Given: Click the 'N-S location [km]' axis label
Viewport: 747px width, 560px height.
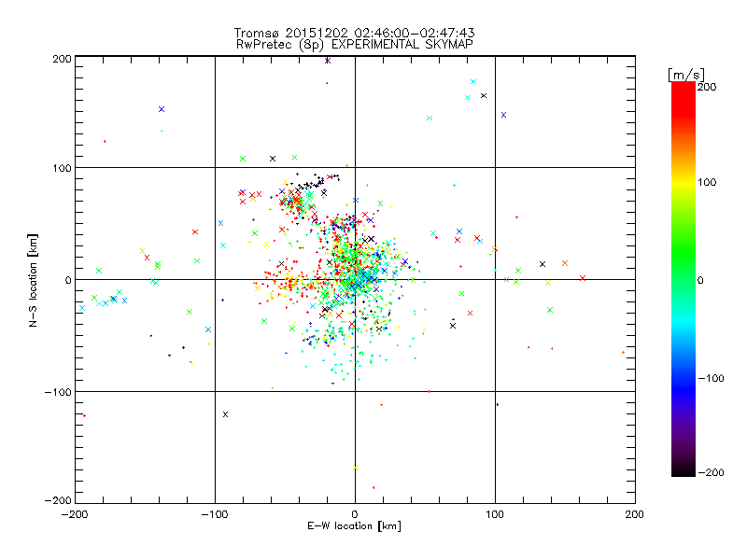Looking at the screenshot, I should pyautogui.click(x=33, y=281).
